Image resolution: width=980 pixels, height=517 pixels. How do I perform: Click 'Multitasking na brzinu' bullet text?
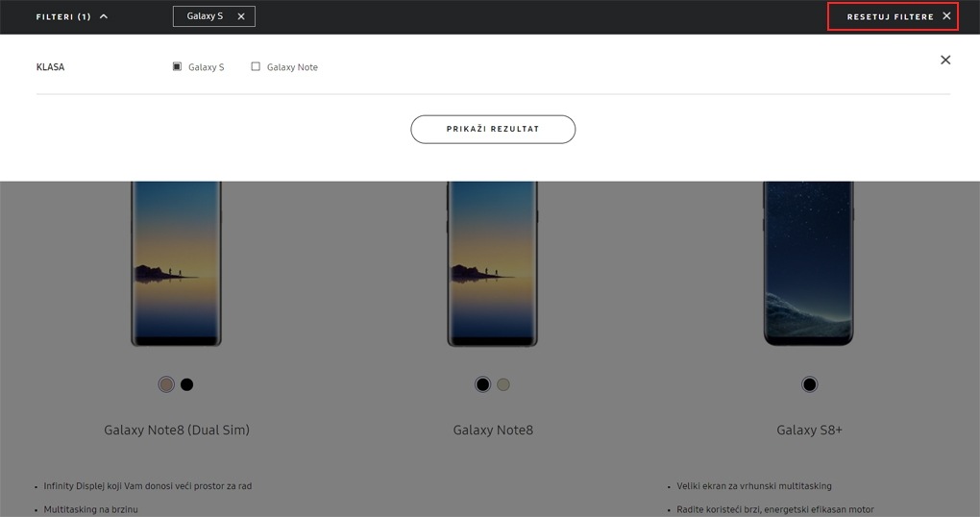tap(90, 509)
